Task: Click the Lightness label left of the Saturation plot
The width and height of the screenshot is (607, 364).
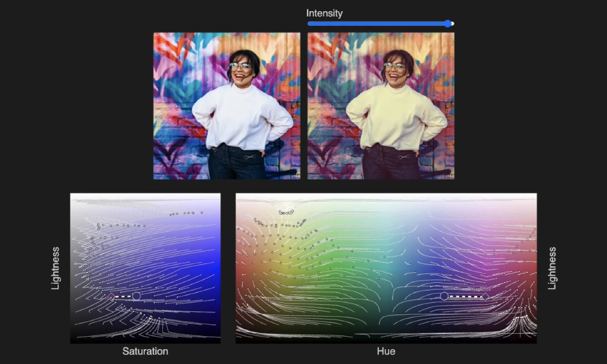Action: click(56, 268)
